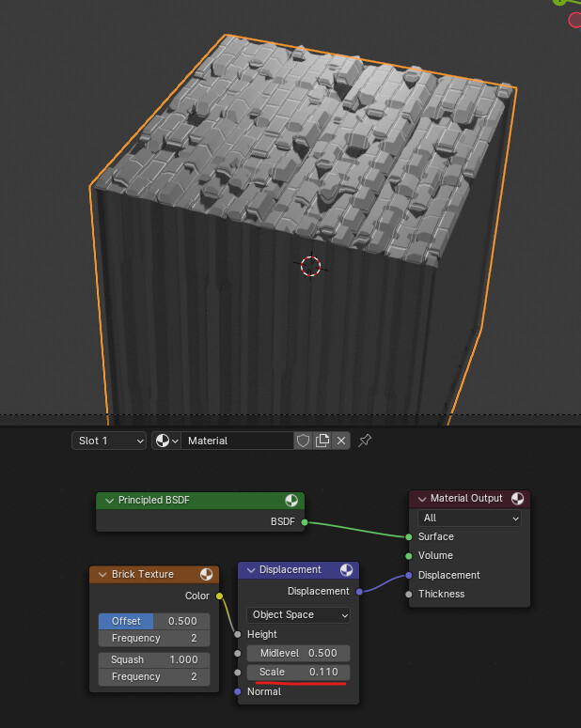Click the Midlevel input socket

click(x=238, y=653)
